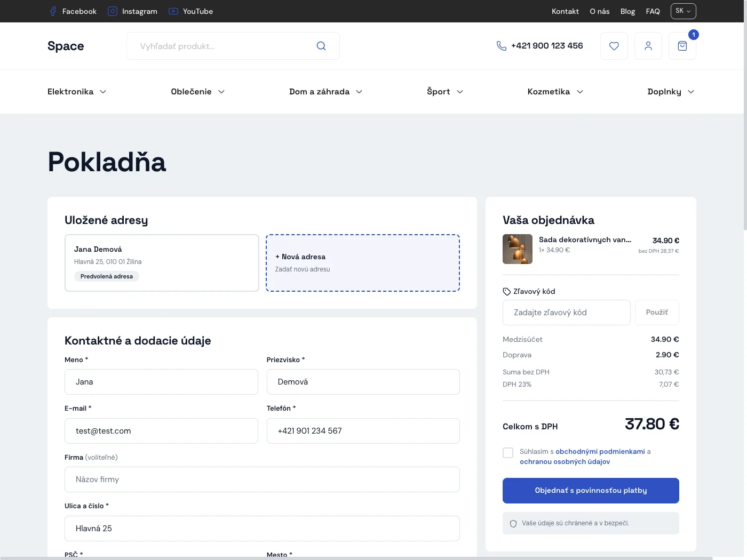
Task: Click the Predvolená adresa badge
Action: coord(107,276)
